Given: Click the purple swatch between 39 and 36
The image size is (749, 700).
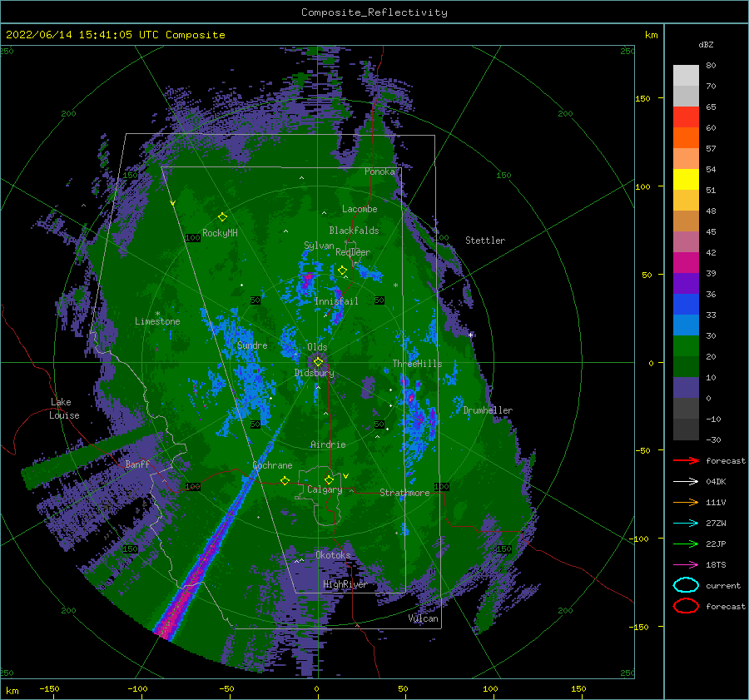Looking at the screenshot, I should (686, 283).
